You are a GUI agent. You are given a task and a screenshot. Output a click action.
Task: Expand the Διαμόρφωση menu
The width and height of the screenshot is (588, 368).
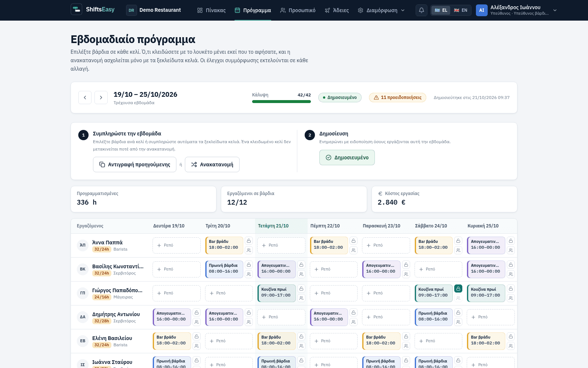(381, 10)
